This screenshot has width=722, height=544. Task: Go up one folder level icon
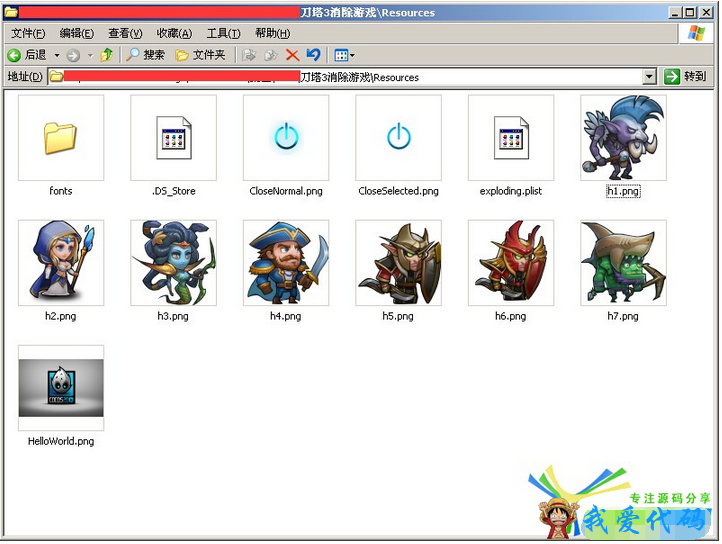point(106,55)
